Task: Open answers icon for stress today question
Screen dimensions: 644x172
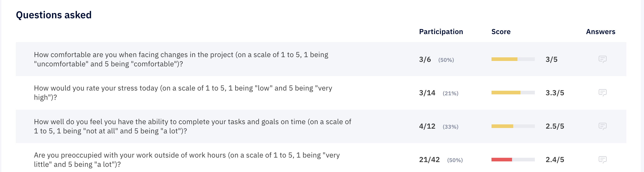Action: [602, 93]
